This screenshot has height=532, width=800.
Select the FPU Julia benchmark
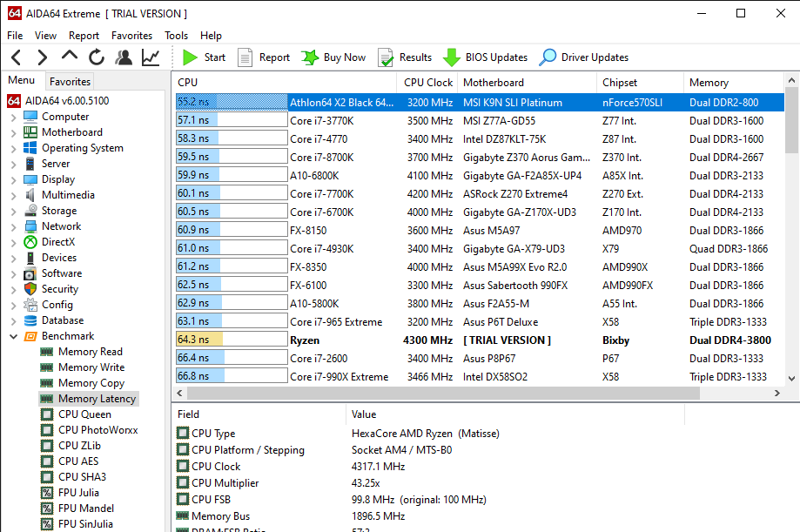coord(78,493)
